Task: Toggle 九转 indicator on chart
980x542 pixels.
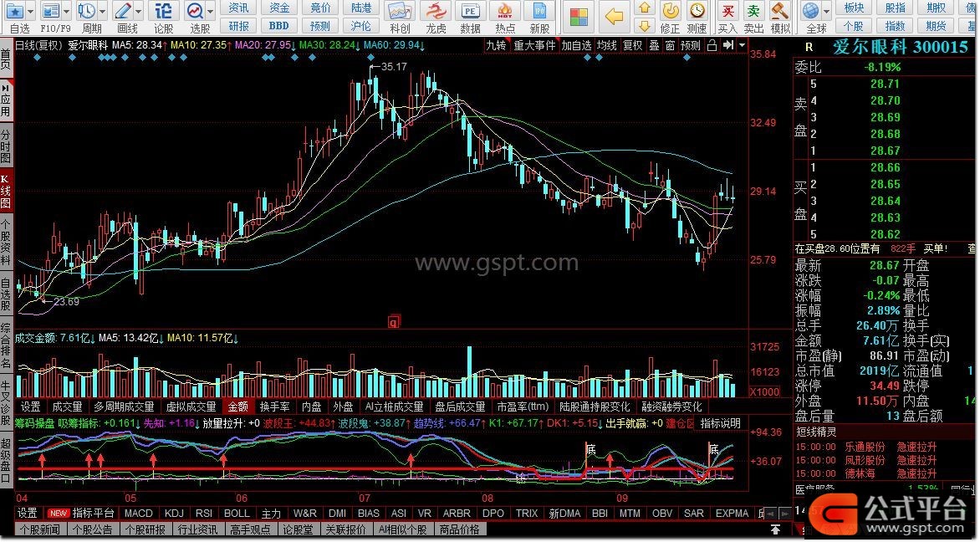Action: point(496,45)
